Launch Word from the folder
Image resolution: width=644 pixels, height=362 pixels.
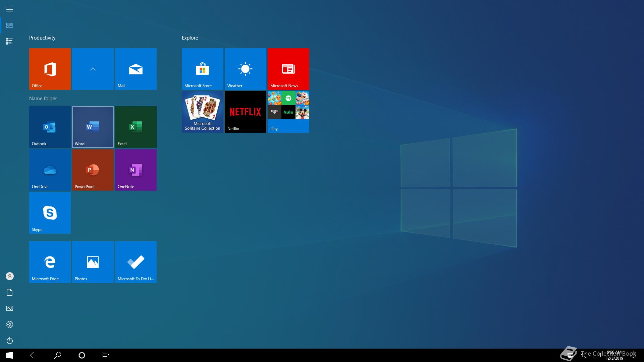point(93,127)
